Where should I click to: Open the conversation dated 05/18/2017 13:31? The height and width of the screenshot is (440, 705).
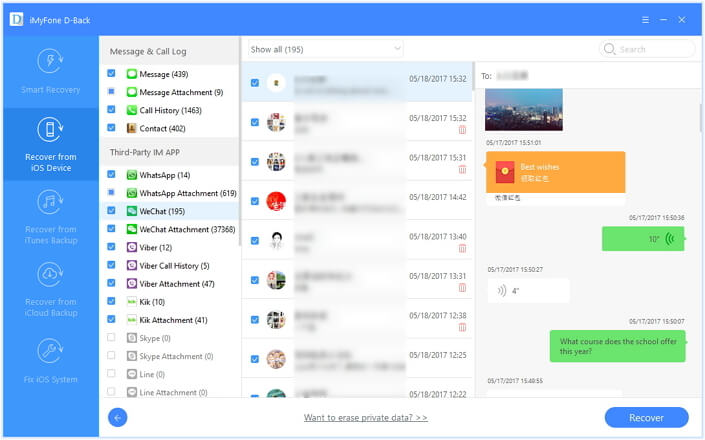(x=357, y=280)
